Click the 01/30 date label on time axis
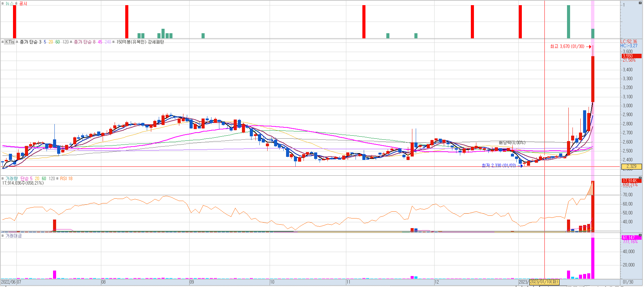The height and width of the screenshot is (287, 644). click(628, 282)
